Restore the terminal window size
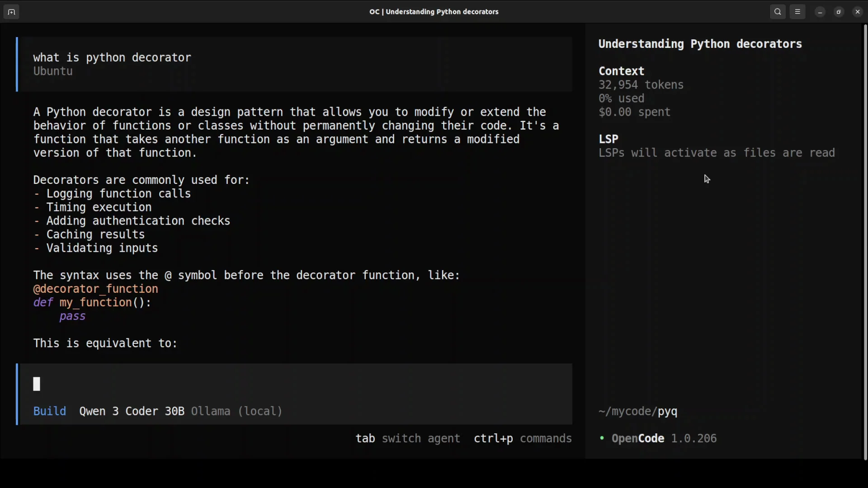This screenshot has width=868, height=488. coord(839,12)
